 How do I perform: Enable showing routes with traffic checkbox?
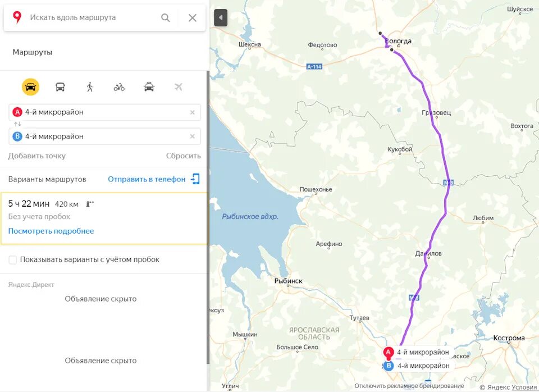(x=13, y=259)
